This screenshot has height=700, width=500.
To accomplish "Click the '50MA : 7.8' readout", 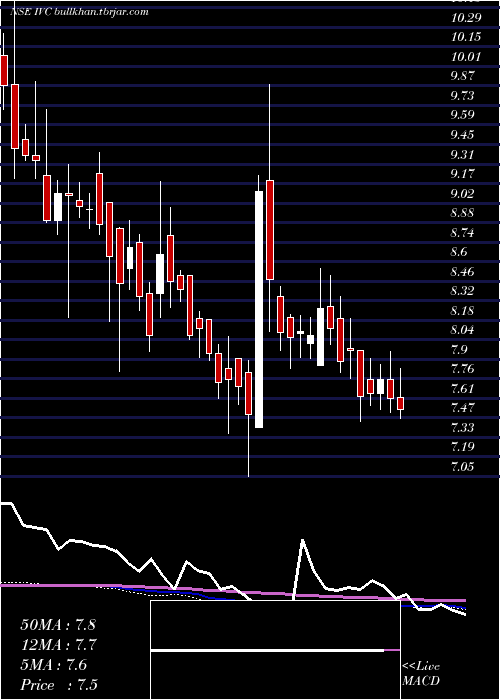I will (x=58, y=625).
